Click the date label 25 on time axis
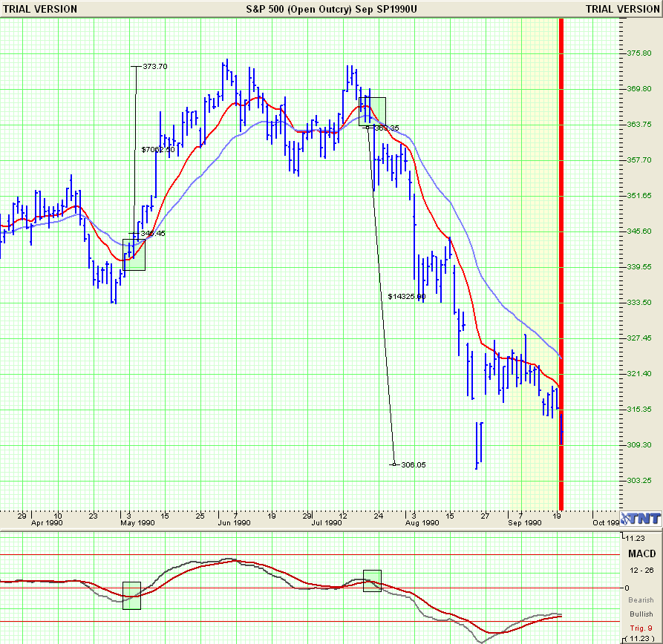663x644 pixels. point(200,516)
